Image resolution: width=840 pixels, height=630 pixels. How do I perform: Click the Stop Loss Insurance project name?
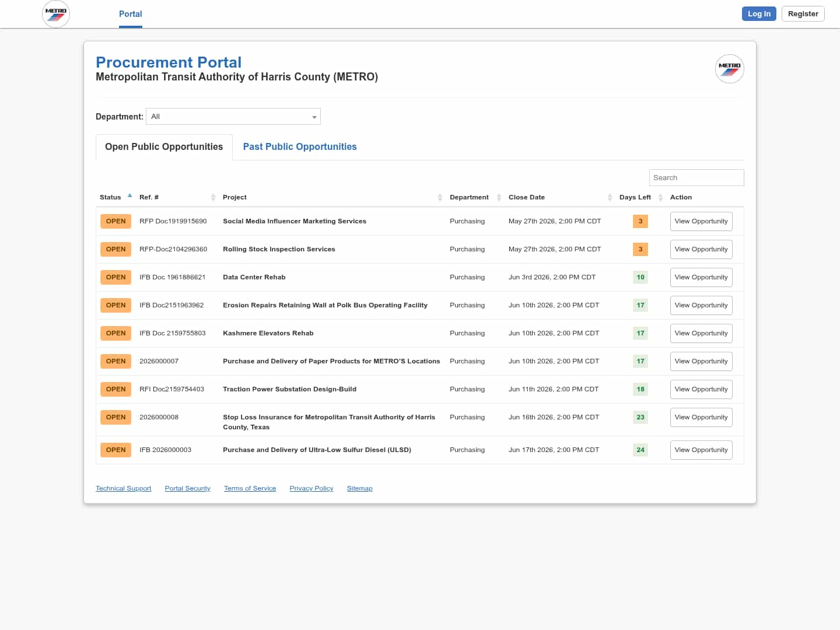pyautogui.click(x=329, y=422)
